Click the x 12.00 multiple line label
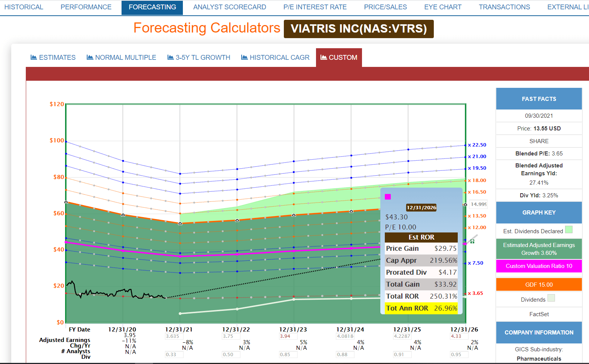 (477, 228)
